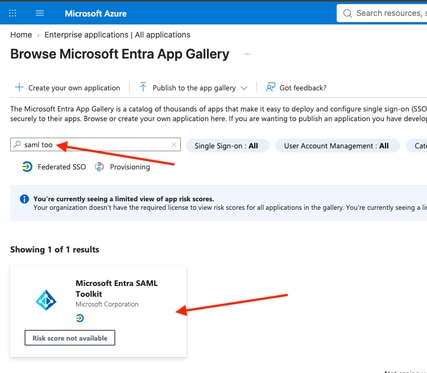Click the Browse Microsoft Entra App Gallery title
This screenshot has width=427, height=373.
coord(120,54)
